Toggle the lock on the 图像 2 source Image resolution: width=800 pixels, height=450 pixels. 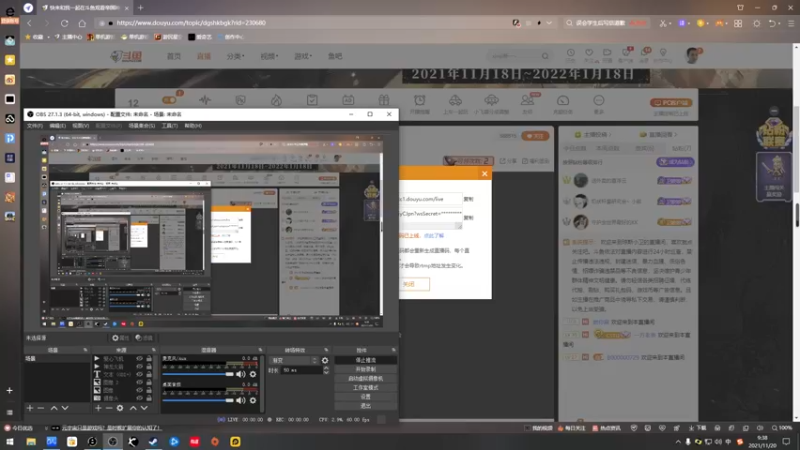[149, 382]
